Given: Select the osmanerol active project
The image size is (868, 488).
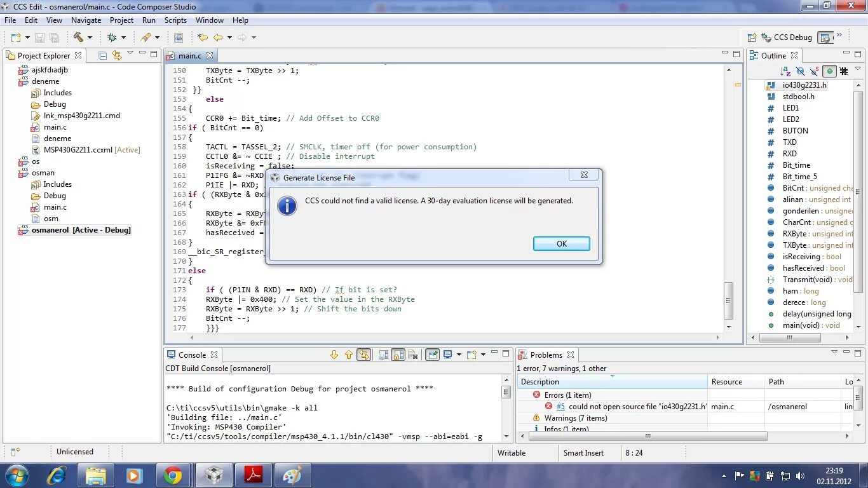Looking at the screenshot, I should [81, 230].
